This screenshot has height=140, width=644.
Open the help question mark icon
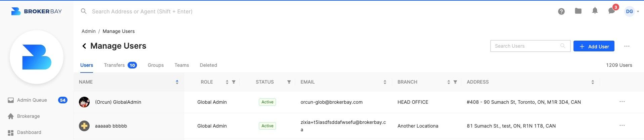click(x=561, y=11)
